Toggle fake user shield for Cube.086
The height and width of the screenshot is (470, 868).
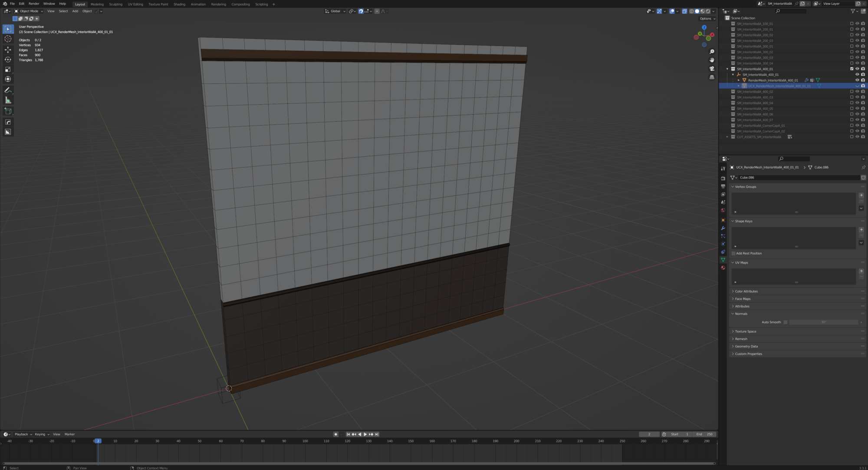(x=863, y=178)
